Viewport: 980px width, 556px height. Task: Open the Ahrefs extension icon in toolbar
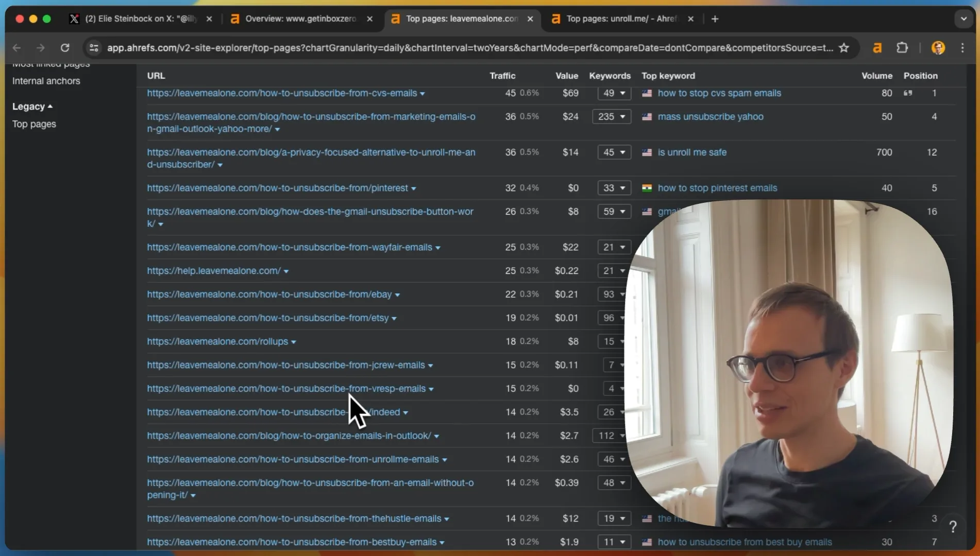pos(877,48)
